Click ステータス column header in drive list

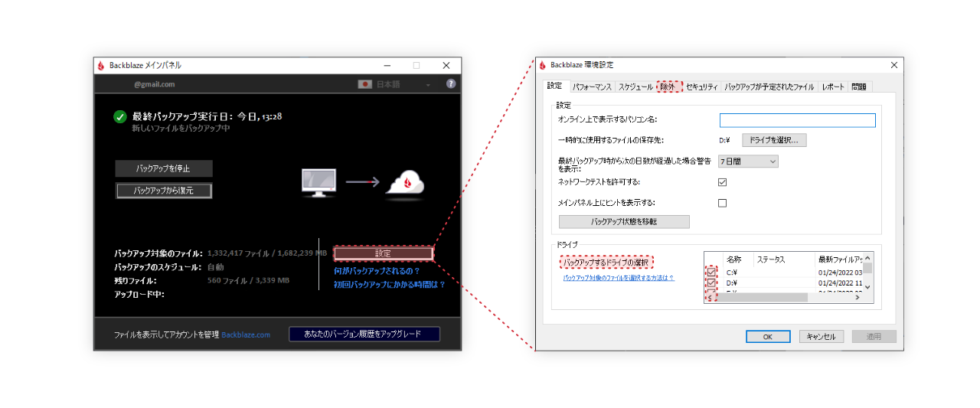[784, 259]
